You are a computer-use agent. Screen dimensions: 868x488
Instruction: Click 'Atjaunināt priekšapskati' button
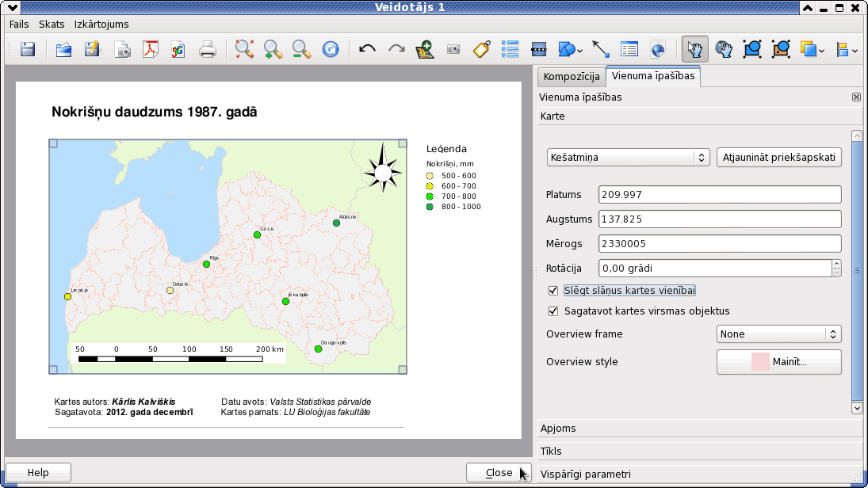click(x=779, y=157)
